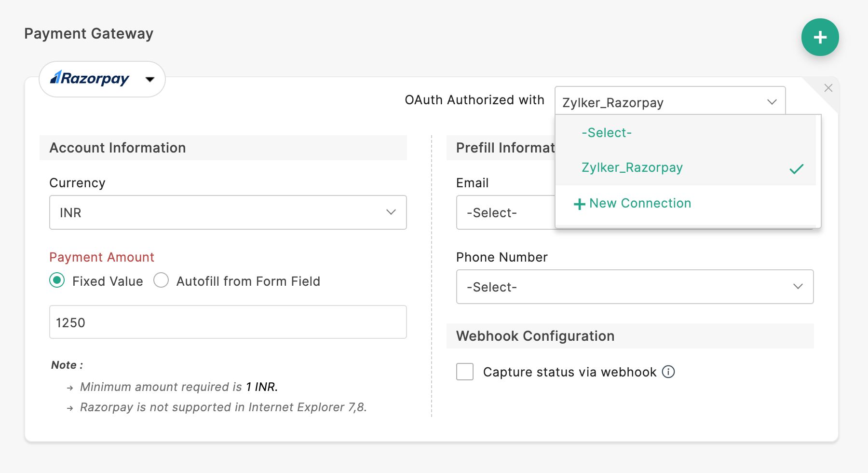Click the payment amount field showing 1250
Screen dimensions: 868x473
(228, 322)
